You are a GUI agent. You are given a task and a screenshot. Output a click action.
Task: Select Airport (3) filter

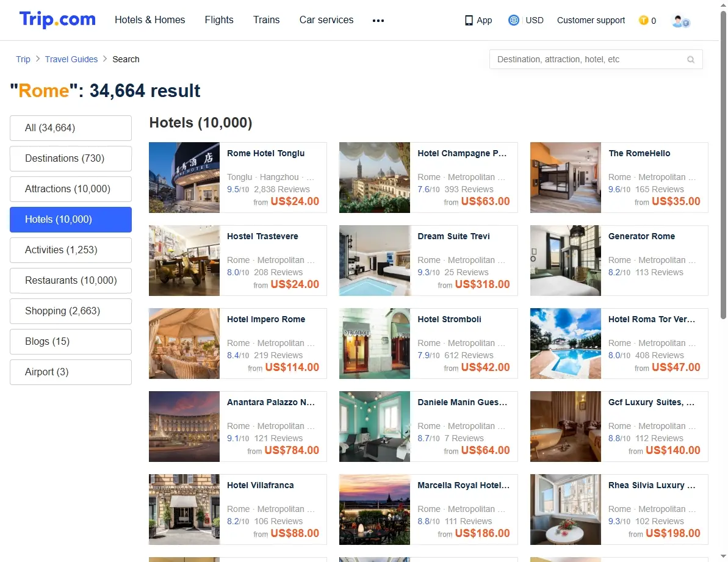tap(71, 372)
